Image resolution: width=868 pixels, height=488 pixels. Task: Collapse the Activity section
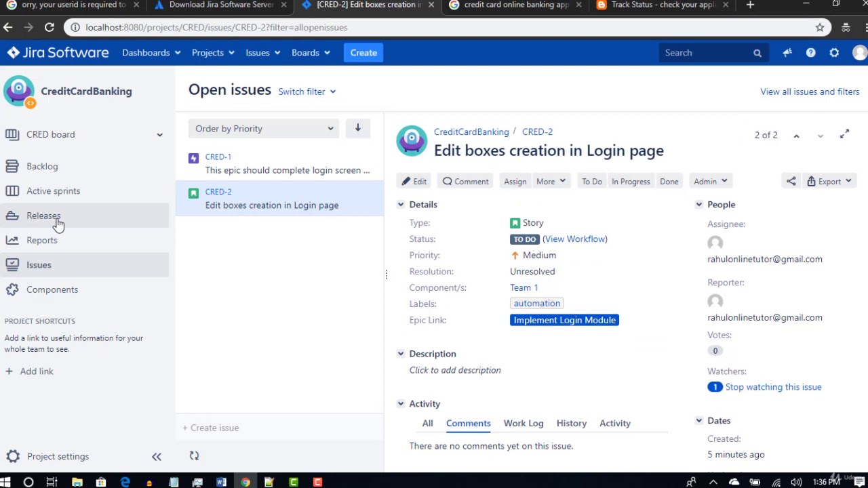tap(401, 404)
